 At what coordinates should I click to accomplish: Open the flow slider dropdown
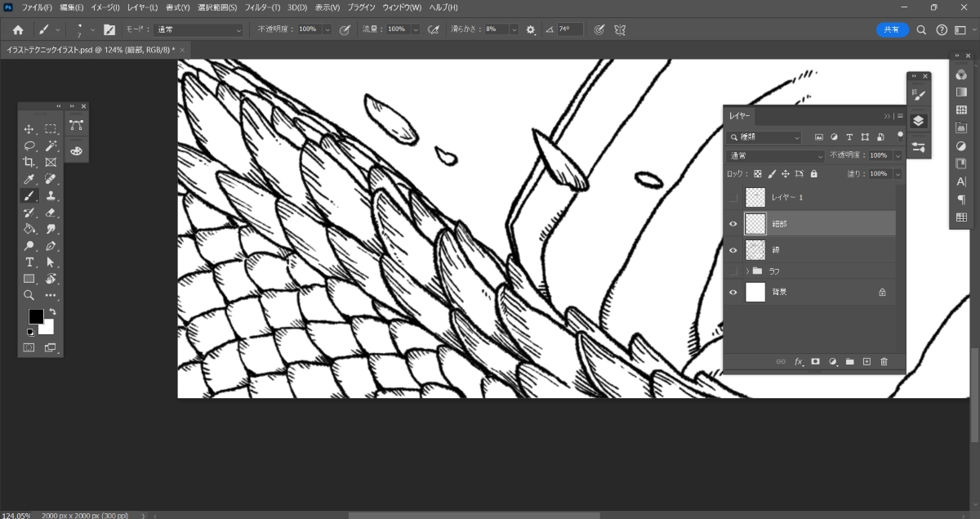[x=416, y=29]
